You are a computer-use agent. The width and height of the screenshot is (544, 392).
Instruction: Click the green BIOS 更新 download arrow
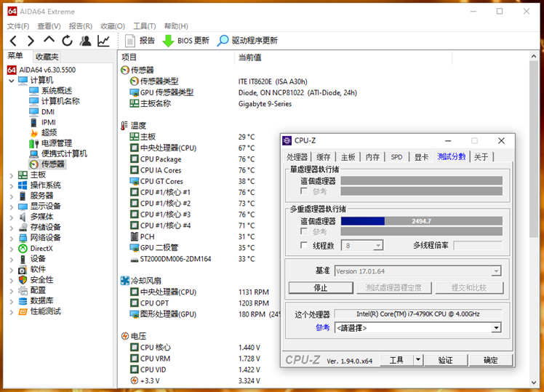click(168, 41)
